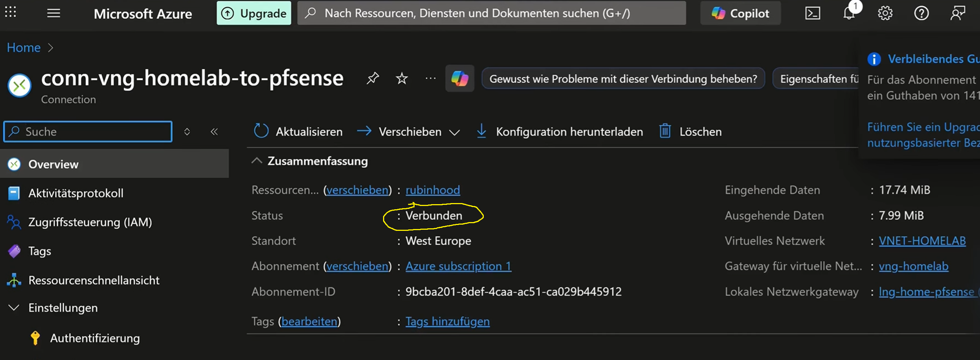Image resolution: width=980 pixels, height=360 pixels.
Task: Click the Aktualisieren refresh button
Action: [x=298, y=132]
